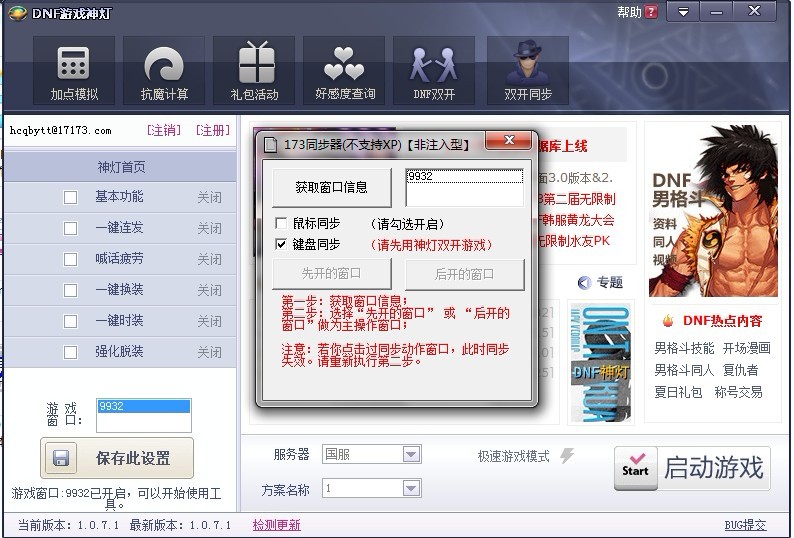Click the 获取窗口信息 button

pyautogui.click(x=331, y=187)
